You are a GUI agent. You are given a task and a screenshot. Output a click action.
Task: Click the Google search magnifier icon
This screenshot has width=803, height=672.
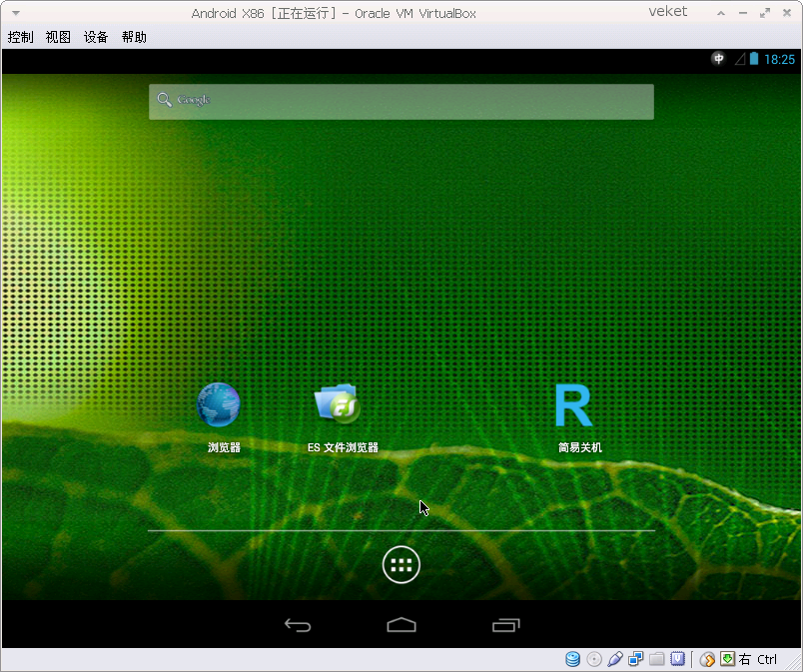[x=165, y=100]
